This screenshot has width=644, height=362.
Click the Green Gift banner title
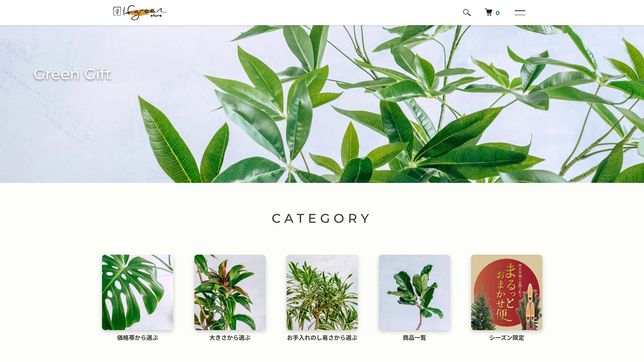pos(72,74)
